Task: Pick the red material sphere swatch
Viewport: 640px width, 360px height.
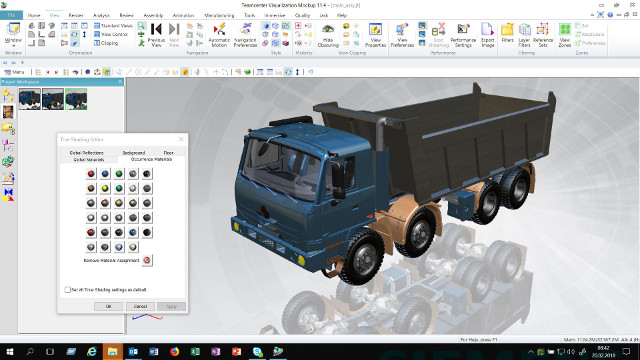Action: [x=91, y=174]
